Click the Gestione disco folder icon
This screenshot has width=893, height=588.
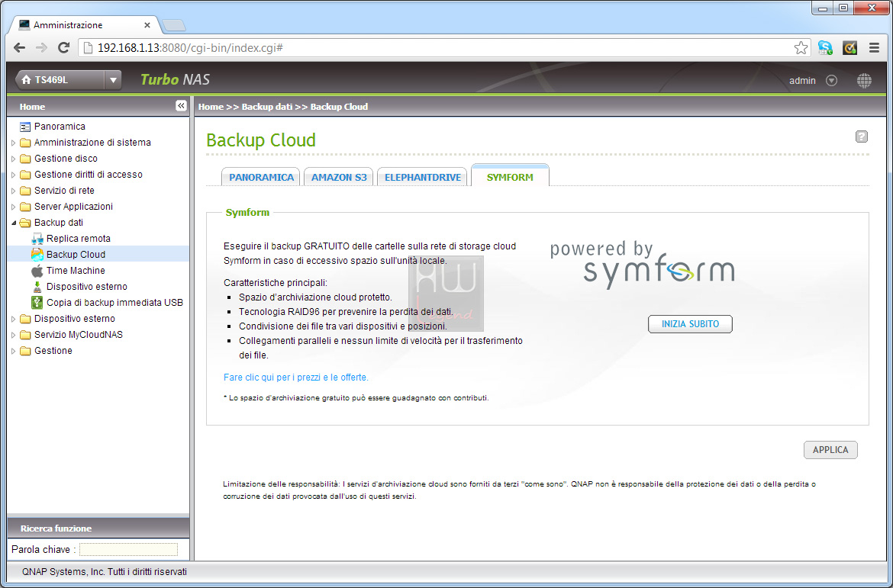point(25,159)
